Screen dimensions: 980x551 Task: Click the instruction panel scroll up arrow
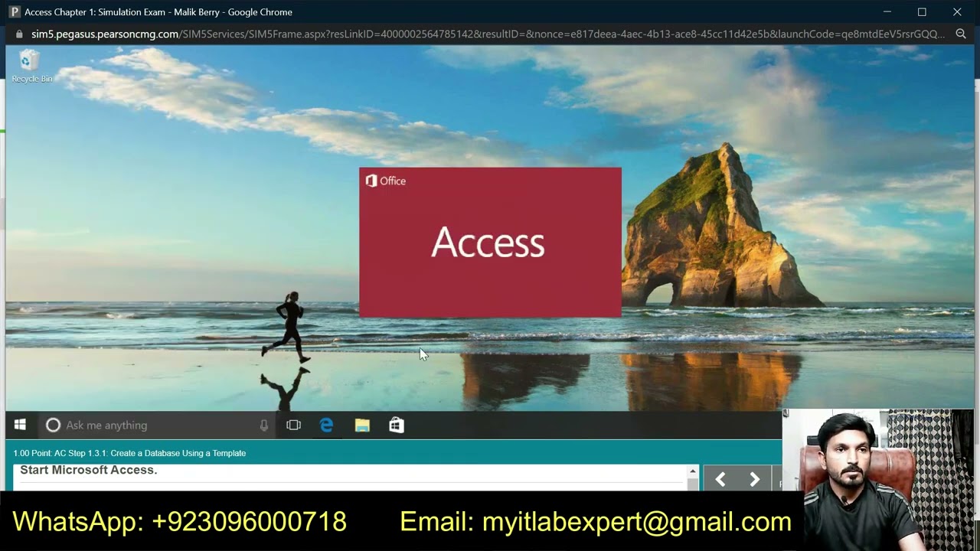click(693, 471)
